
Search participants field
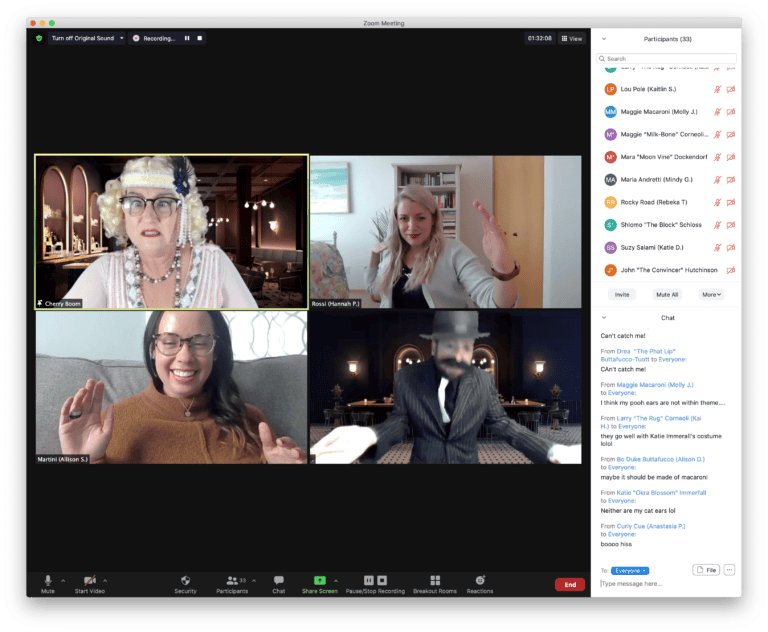click(x=666, y=58)
